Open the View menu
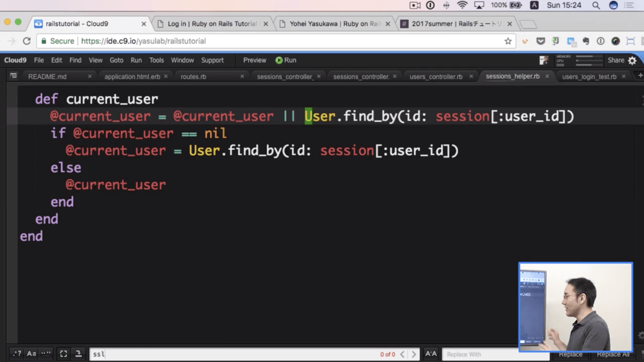Screen dimensions: 644x362 [x=95, y=60]
